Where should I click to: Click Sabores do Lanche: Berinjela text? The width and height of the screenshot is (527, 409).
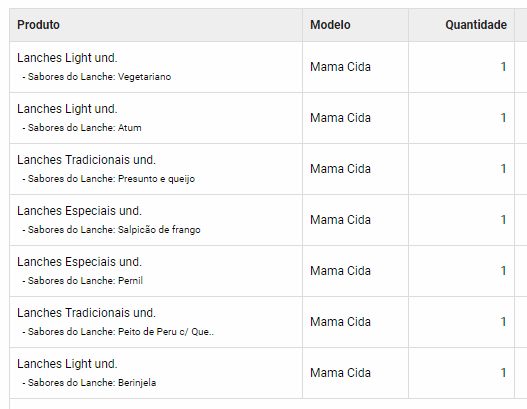(x=89, y=383)
